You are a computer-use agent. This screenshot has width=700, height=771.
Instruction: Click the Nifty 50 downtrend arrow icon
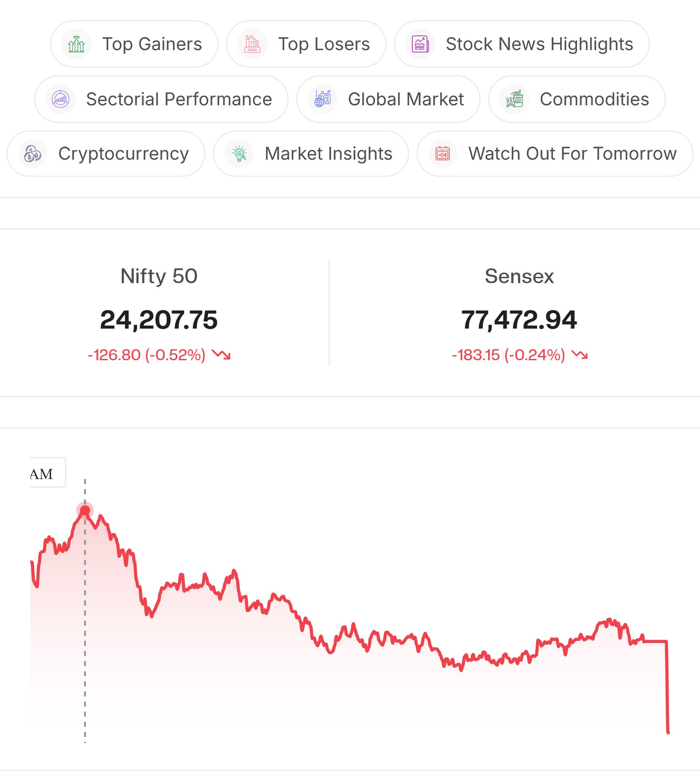(221, 355)
